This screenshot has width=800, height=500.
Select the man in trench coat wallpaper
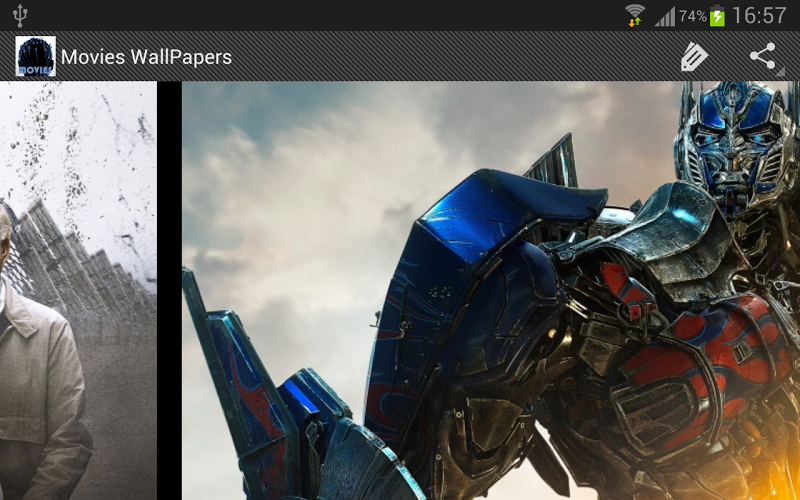click(78, 291)
